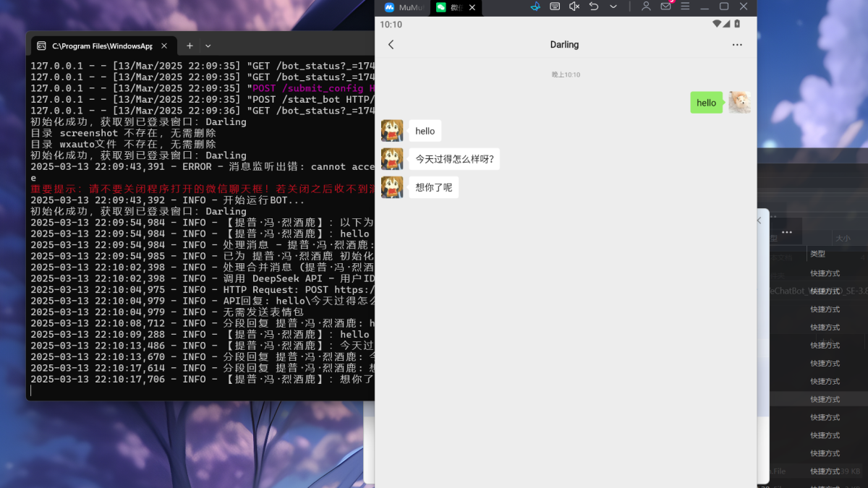
Task: Toggle the emulator mute speaker icon
Action: tap(574, 7)
